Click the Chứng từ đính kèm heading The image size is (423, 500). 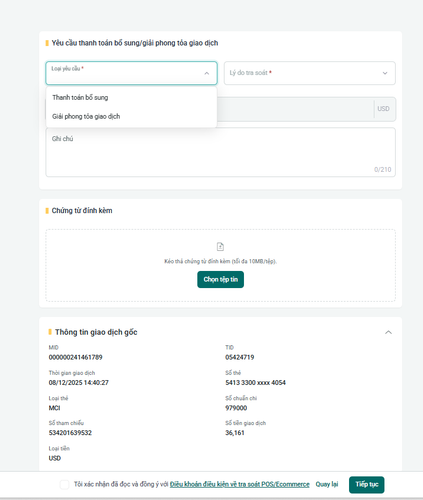coord(82,211)
